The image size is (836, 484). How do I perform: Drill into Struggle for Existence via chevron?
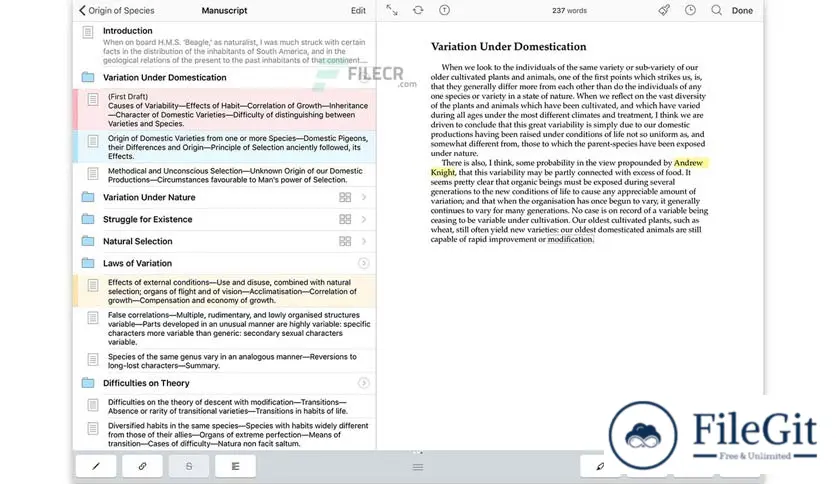point(364,219)
